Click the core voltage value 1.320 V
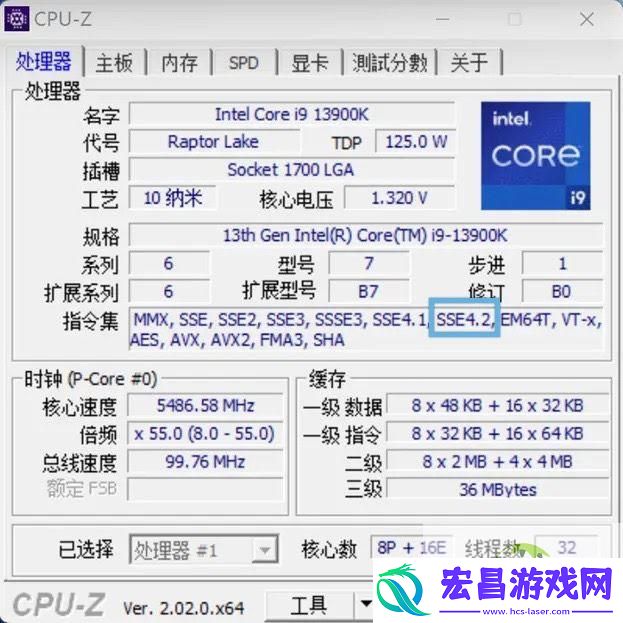Image resolution: width=623 pixels, height=623 pixels. click(x=400, y=197)
